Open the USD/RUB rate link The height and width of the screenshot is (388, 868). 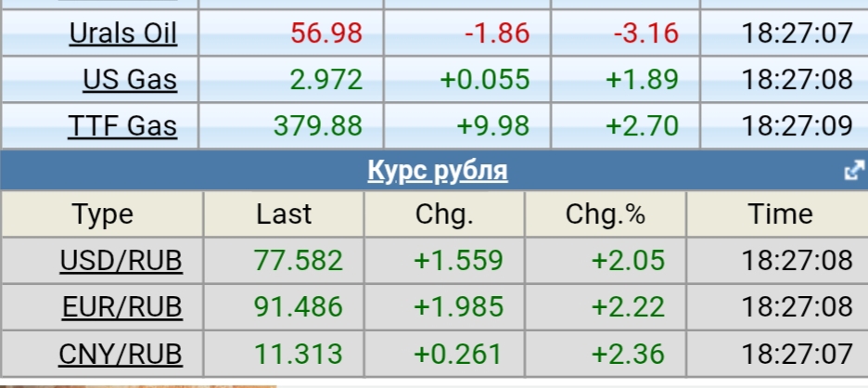pos(121,261)
